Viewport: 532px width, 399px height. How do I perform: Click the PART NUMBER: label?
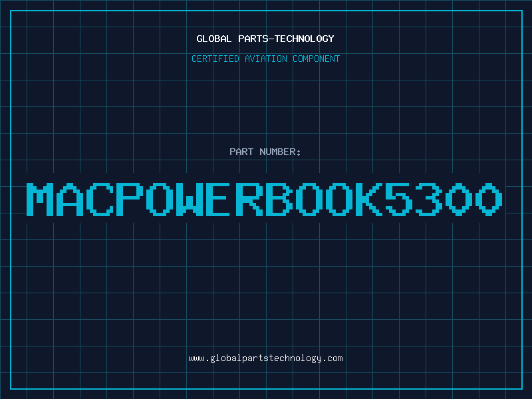[x=265, y=152]
